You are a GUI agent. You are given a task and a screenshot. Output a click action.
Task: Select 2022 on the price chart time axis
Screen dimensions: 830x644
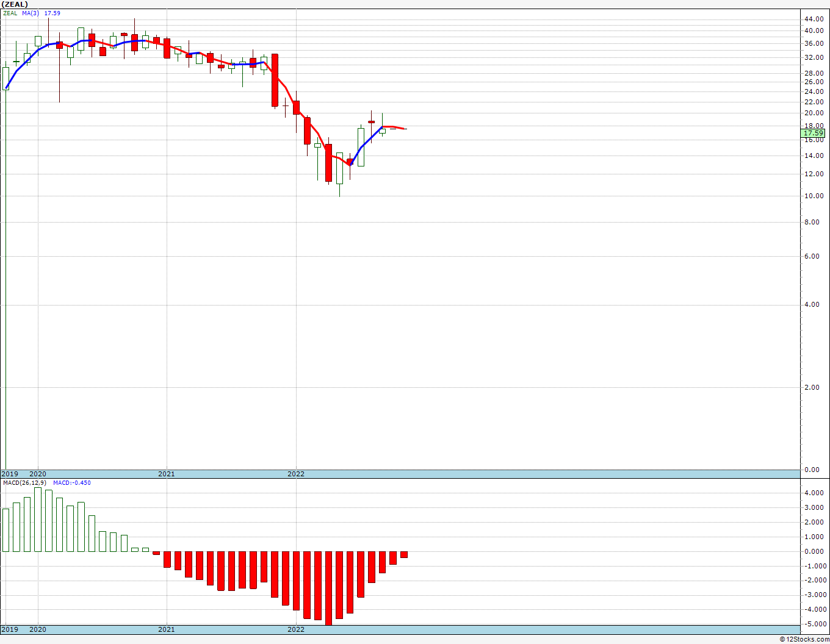(296, 474)
